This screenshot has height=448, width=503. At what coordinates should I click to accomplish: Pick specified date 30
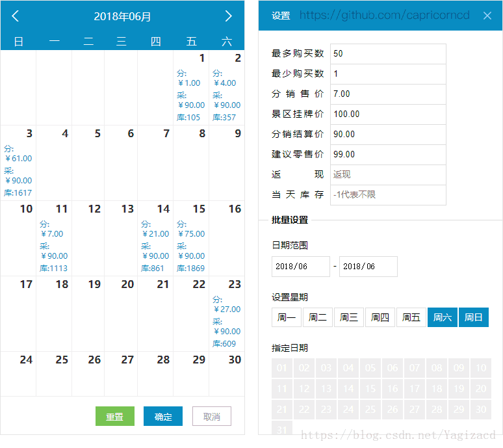[481, 410]
